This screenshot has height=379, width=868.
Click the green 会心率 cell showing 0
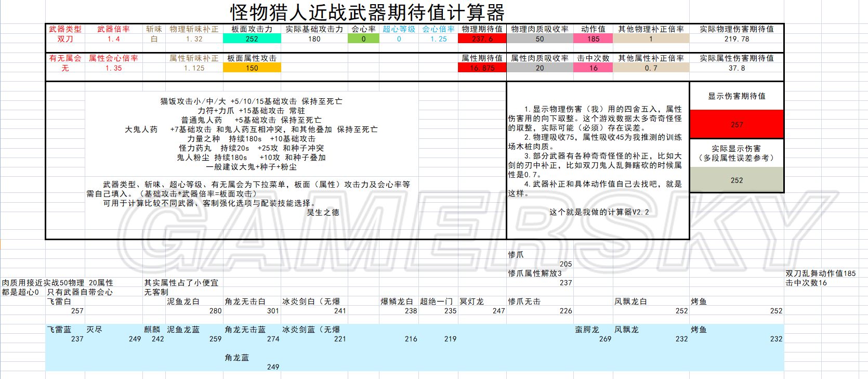coord(363,39)
